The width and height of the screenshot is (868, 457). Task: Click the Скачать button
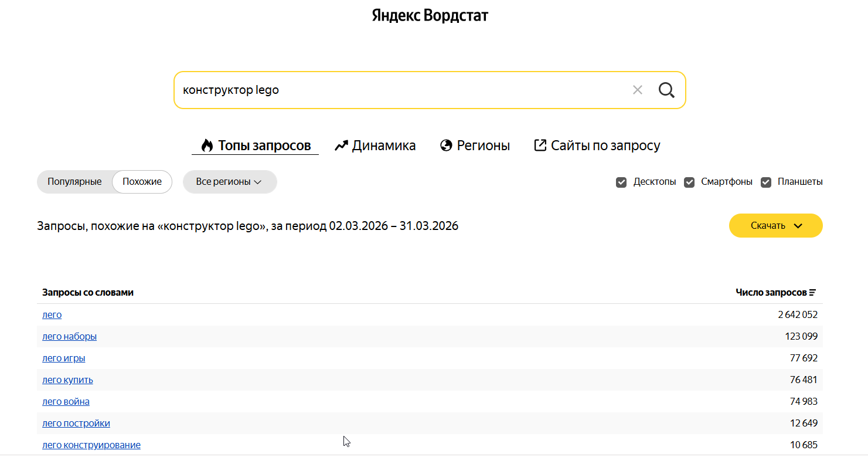point(768,225)
